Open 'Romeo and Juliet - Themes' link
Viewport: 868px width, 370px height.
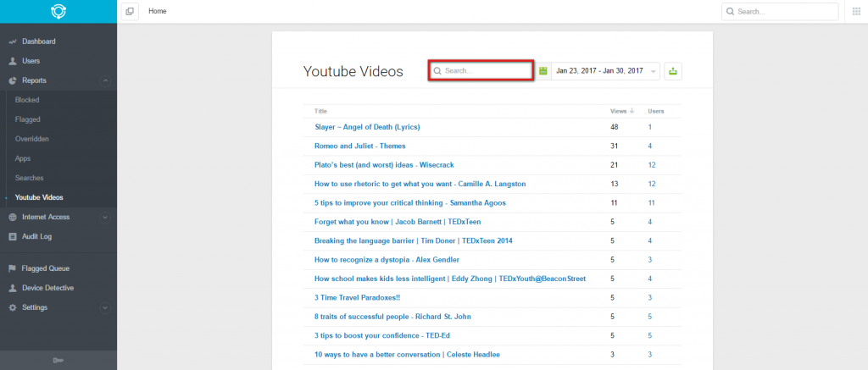(x=359, y=146)
